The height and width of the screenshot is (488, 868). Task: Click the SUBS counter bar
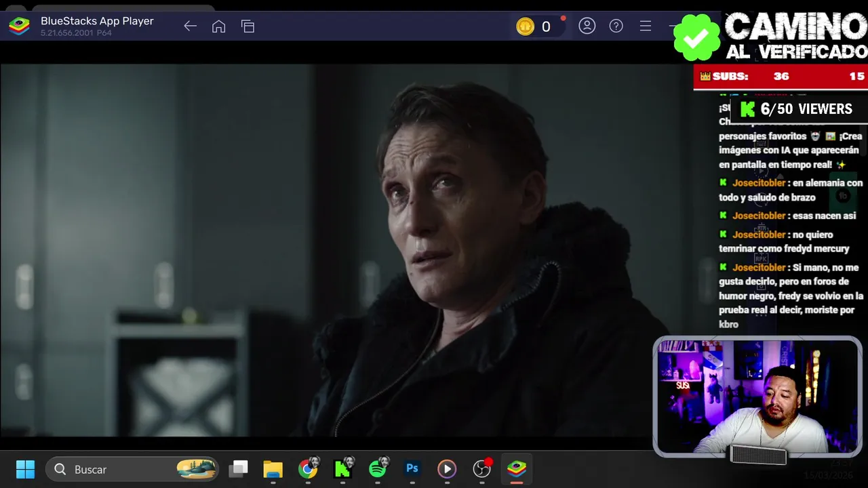(781, 77)
